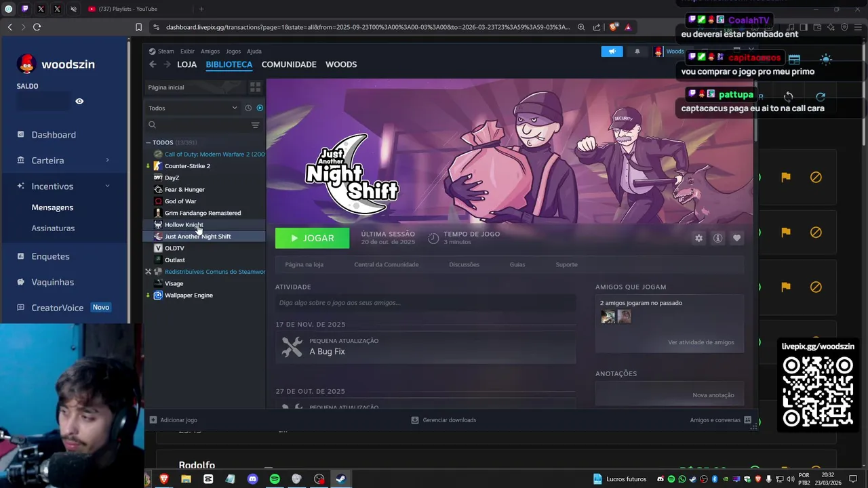Screen dimensions: 868x488
Task: Collapse the TODOS game list section
Action: pos(149,142)
